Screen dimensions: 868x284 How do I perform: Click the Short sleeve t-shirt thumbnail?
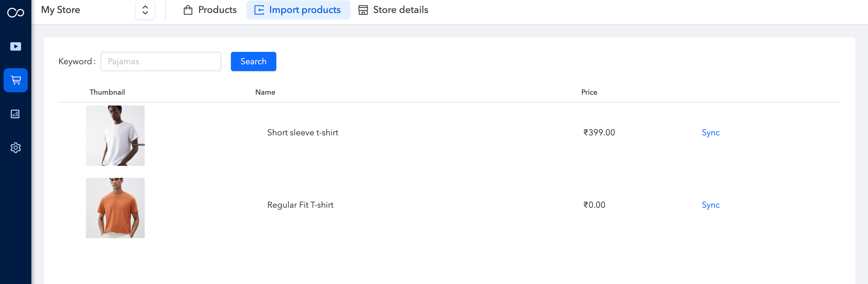[115, 135]
